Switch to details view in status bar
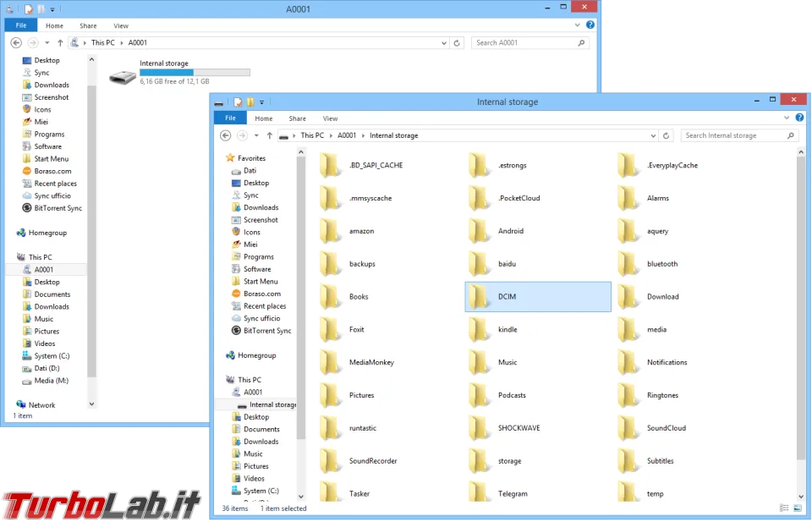This screenshot has height=522, width=812. [x=785, y=508]
